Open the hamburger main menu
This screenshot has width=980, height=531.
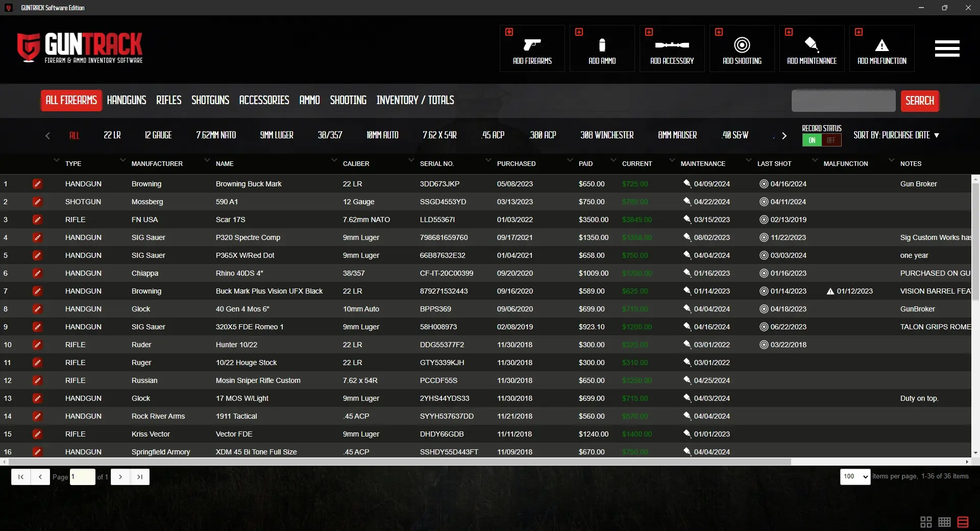click(947, 49)
